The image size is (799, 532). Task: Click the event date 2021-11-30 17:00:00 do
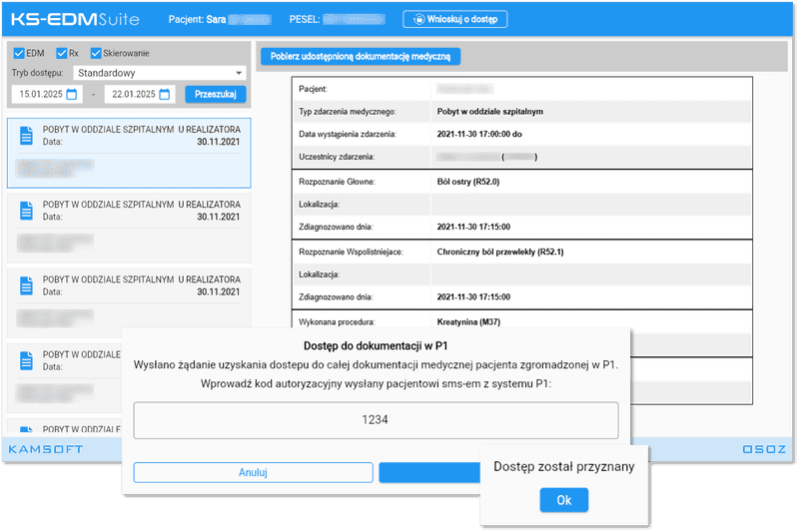[479, 135]
